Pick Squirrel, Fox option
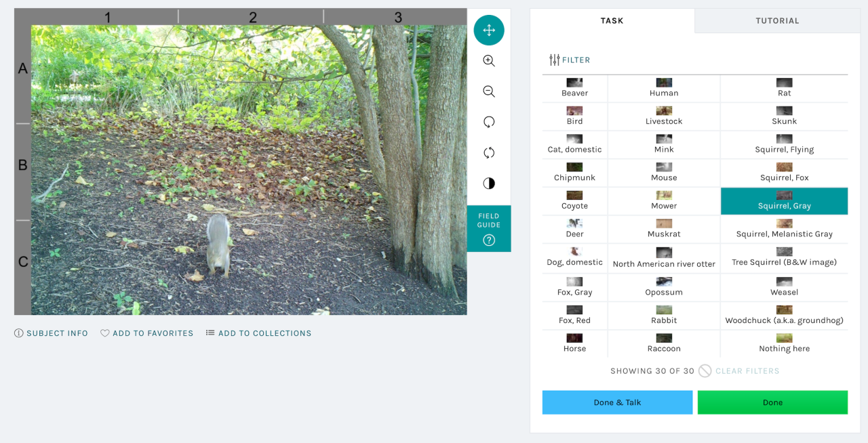Screen dimensions: 868x443 (x=784, y=173)
